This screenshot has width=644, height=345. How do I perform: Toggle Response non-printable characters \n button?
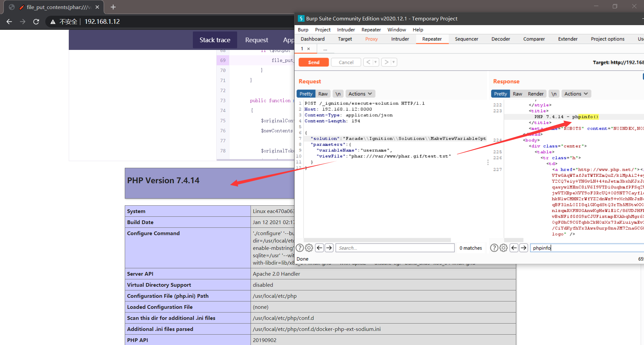pyautogui.click(x=554, y=94)
